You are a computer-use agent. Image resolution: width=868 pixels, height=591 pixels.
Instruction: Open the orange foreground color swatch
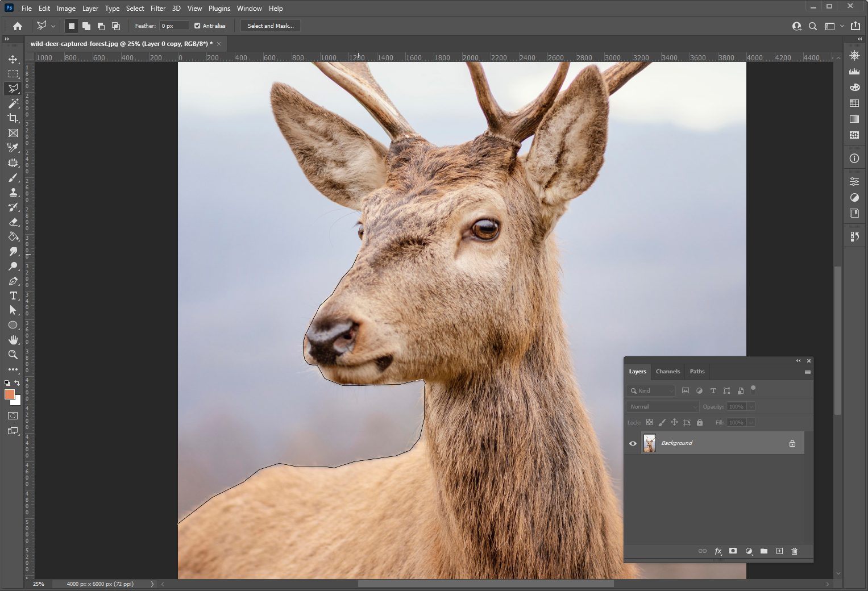9,394
